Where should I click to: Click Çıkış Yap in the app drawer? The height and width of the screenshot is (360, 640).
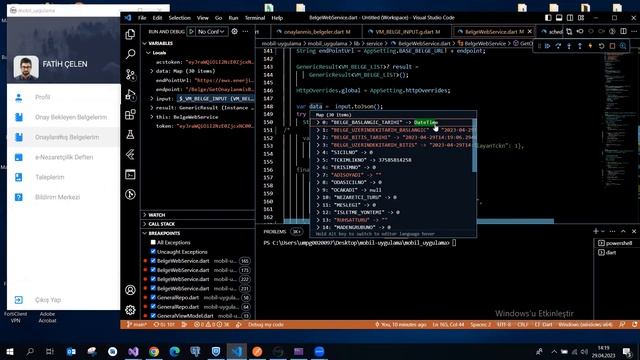(x=64, y=300)
